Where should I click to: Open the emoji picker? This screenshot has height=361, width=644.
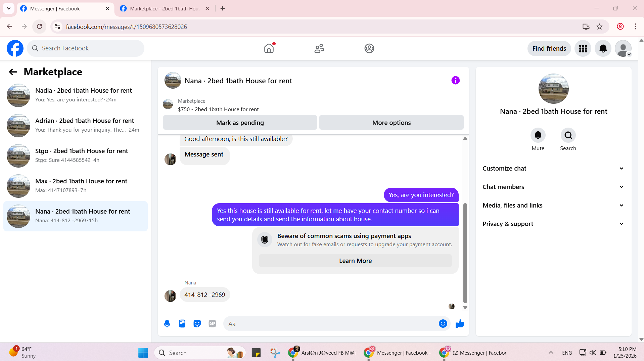(x=443, y=324)
